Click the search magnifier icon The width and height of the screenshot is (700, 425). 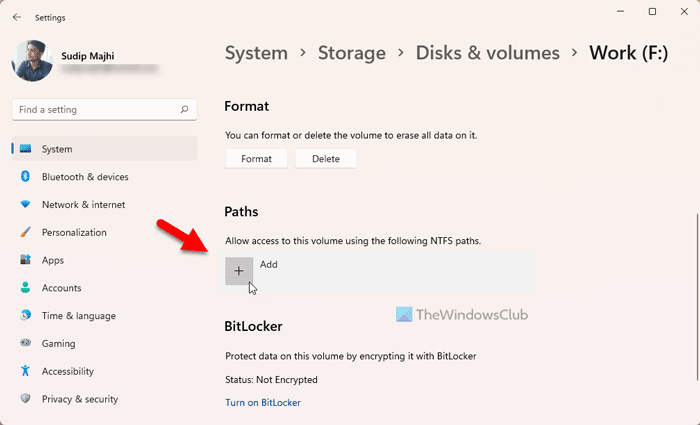click(x=185, y=109)
